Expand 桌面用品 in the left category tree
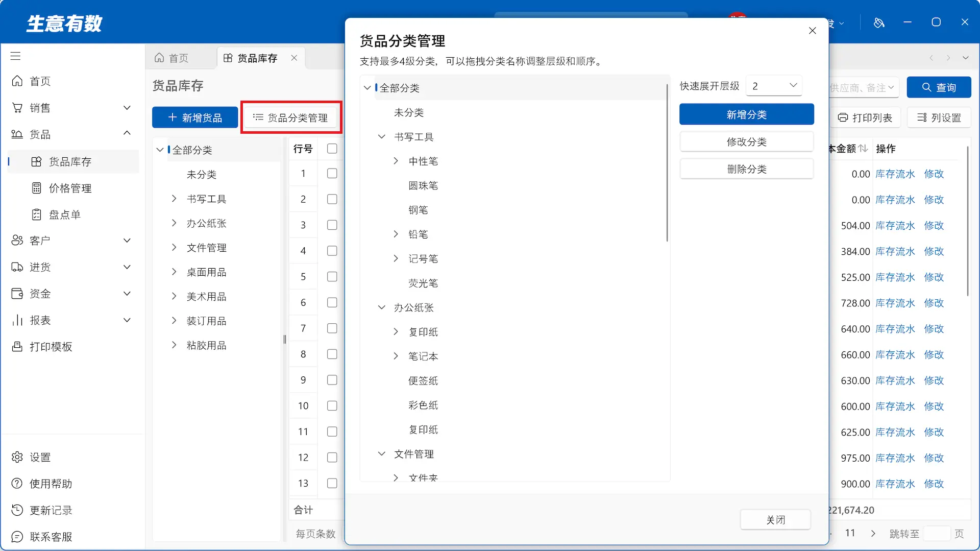980x551 pixels. [174, 272]
